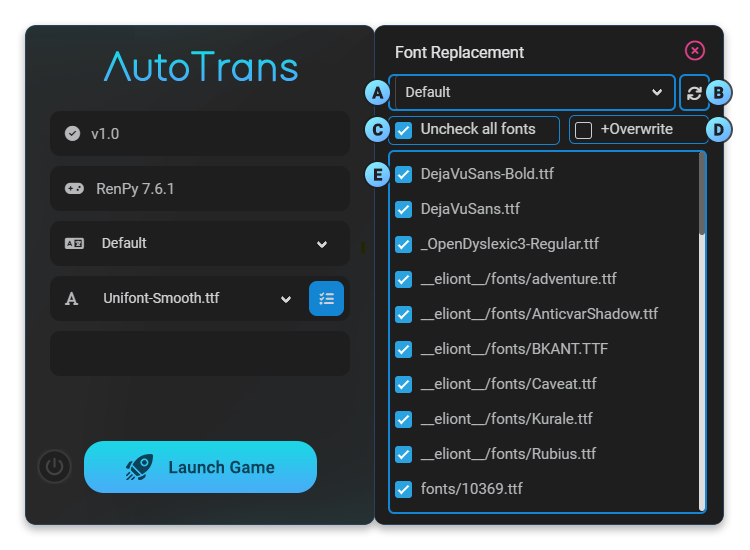Enable the +Overwrite checkbox

(x=584, y=130)
